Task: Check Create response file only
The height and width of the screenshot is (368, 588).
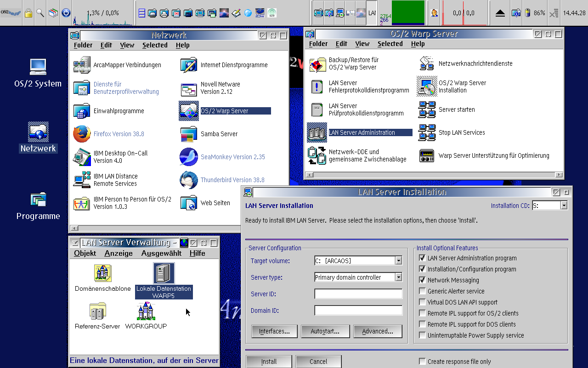Action: click(422, 362)
